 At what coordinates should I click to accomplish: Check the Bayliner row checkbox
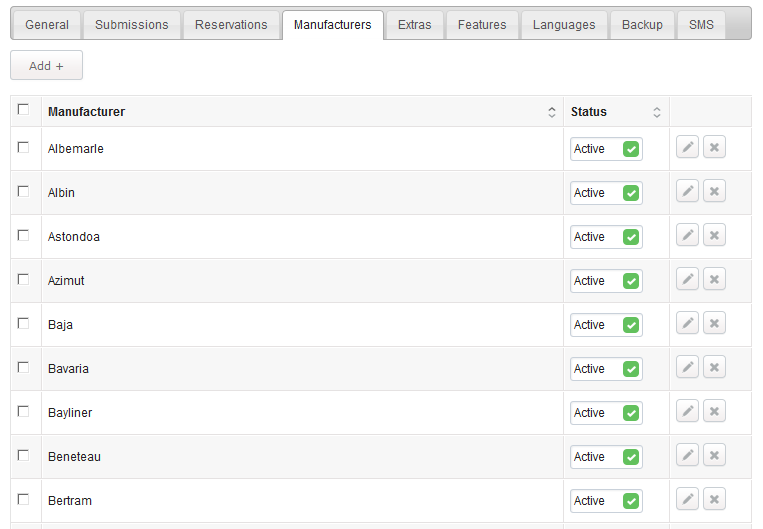tap(23, 411)
